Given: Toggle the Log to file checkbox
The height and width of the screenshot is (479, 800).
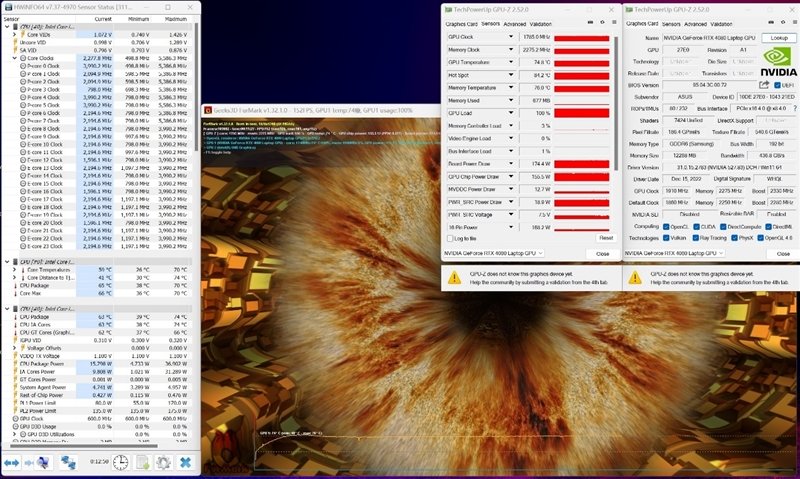Looking at the screenshot, I should [450, 238].
